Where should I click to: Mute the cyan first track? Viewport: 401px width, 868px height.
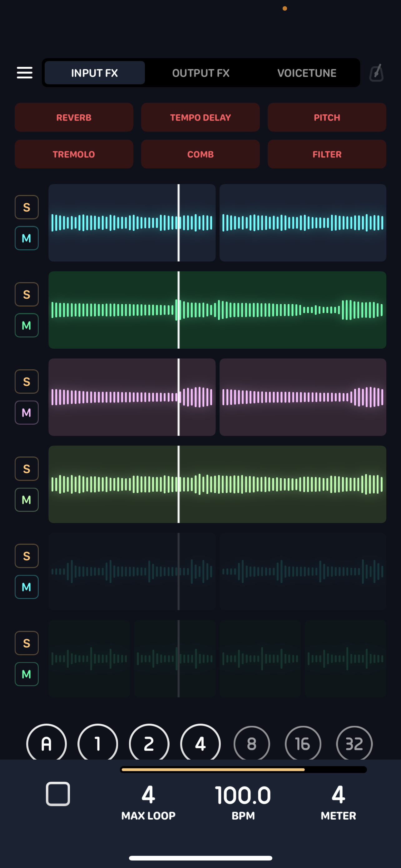pos(27,238)
